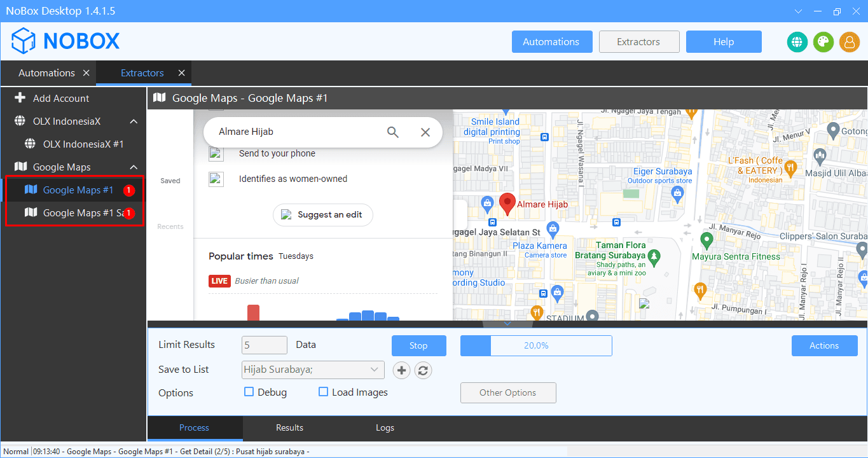Image resolution: width=868 pixels, height=458 pixels.
Task: Collapse the OLX IndonesiaX group
Action: [x=134, y=121]
